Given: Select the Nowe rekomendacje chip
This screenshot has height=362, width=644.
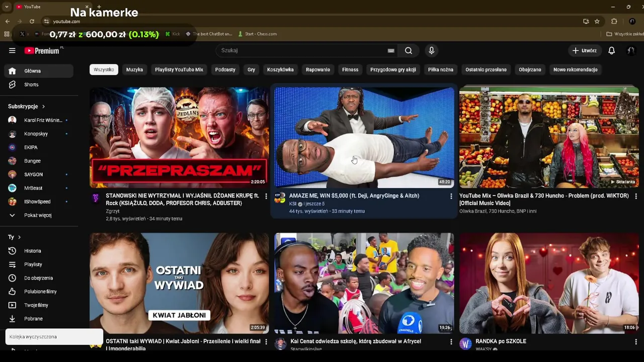Looking at the screenshot, I should (x=576, y=69).
